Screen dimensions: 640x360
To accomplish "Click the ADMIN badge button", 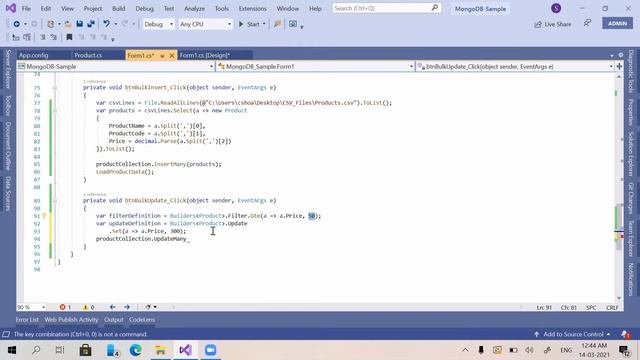I will point(617,23).
